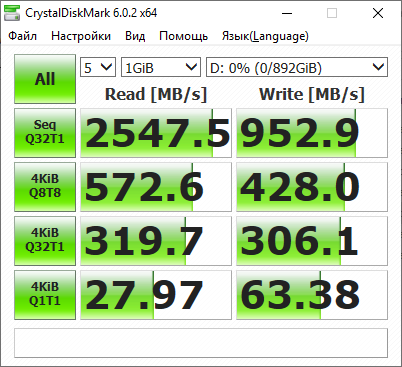Screen dimensions: 402x367
Task: Open the Язык(Language) menu
Action: (265, 36)
